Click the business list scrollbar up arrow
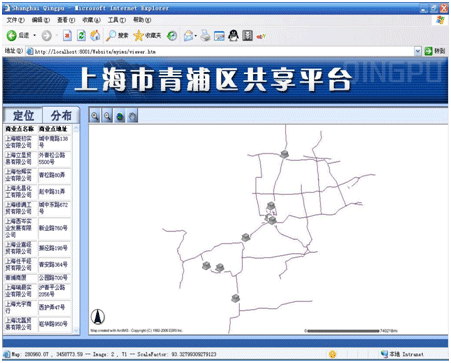 [76, 129]
